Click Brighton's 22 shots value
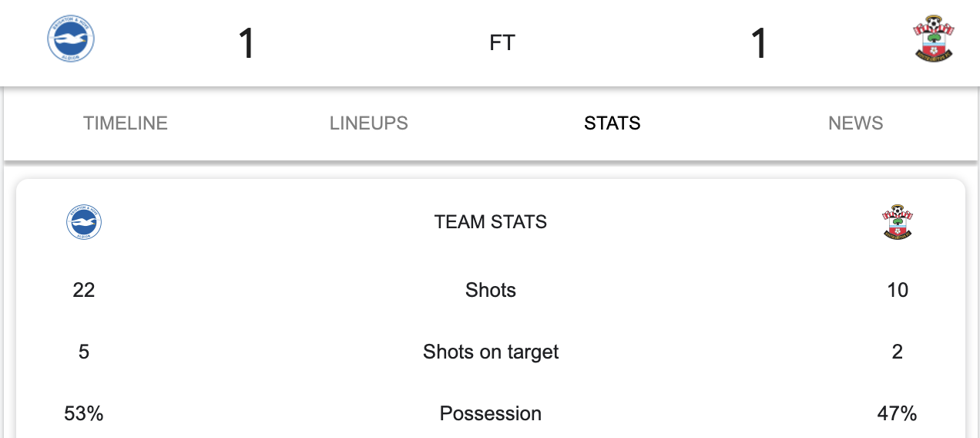 coord(84,290)
